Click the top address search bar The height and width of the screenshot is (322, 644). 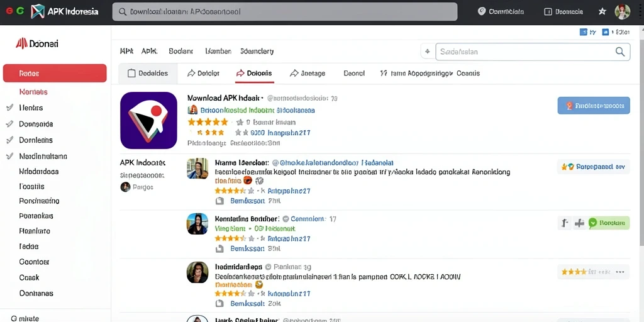click(285, 11)
